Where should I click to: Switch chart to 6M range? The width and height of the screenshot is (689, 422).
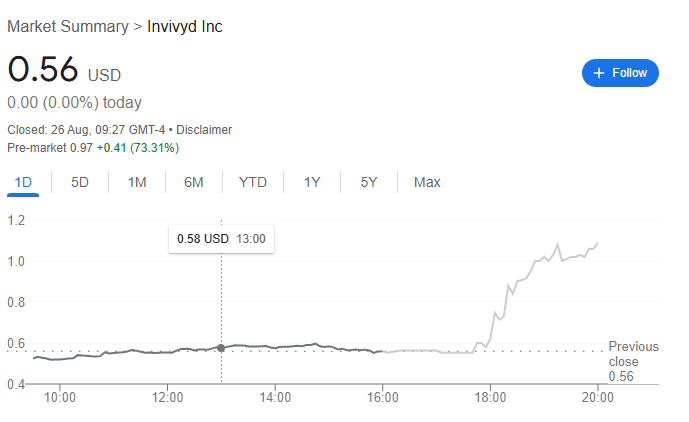tap(194, 182)
